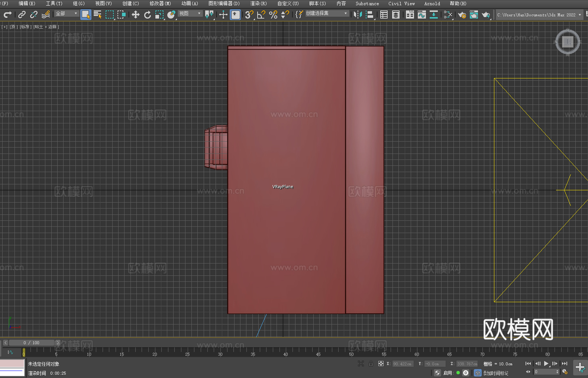Open the Schematic View icon
Image resolution: width=588 pixels, height=378 pixels.
tap(448, 15)
